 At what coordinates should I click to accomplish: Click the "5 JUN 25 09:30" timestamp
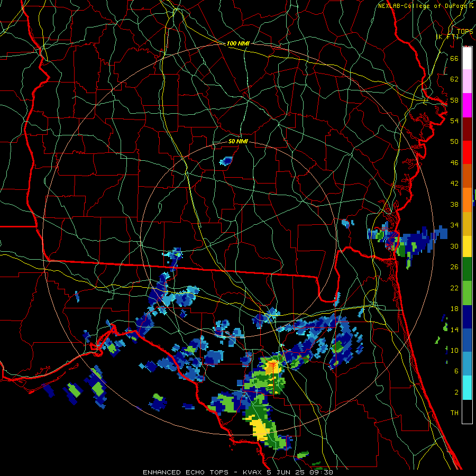point(300,472)
